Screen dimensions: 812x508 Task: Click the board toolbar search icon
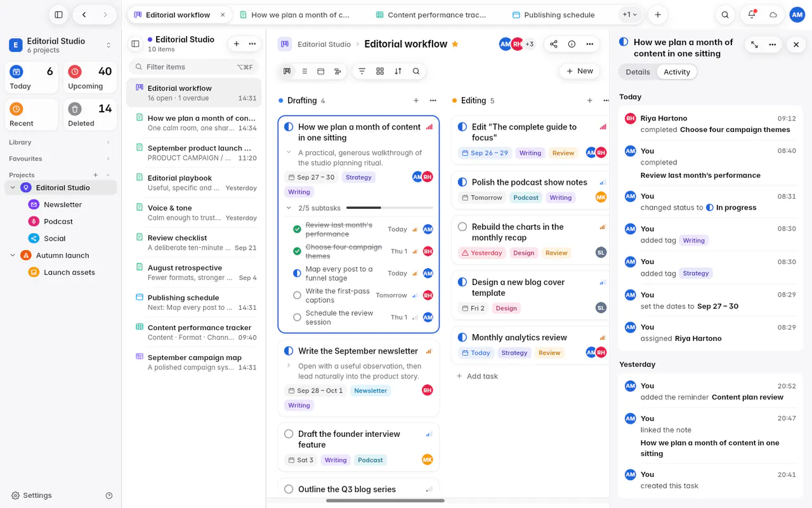point(416,71)
